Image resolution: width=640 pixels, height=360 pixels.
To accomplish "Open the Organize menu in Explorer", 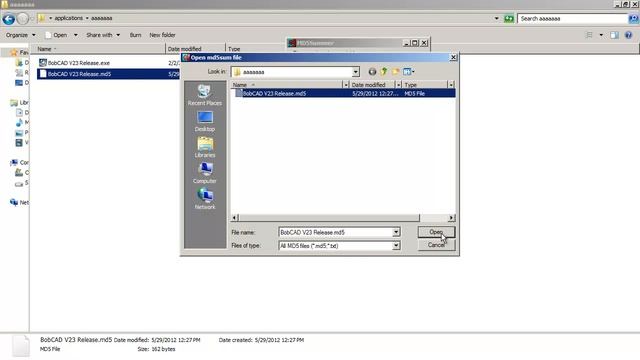I will click(20, 35).
